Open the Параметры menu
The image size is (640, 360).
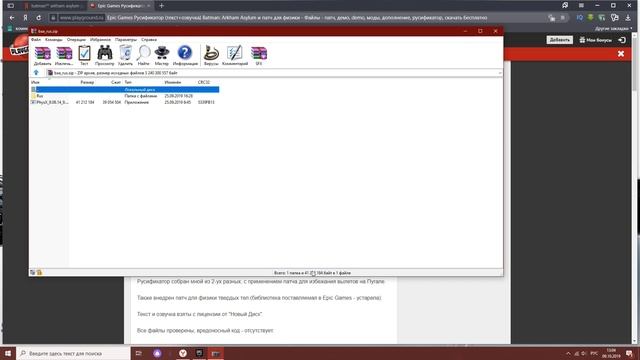click(x=126, y=40)
